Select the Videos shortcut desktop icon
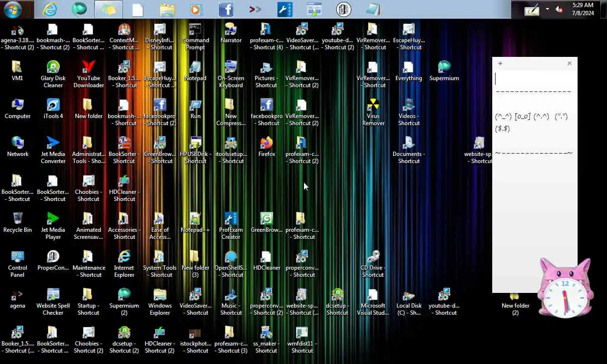 [x=409, y=112]
